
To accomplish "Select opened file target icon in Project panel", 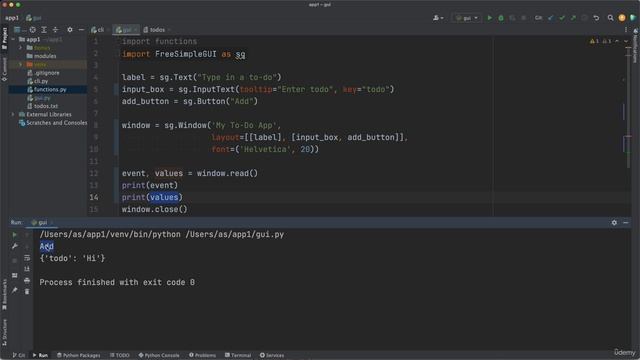I will click(x=32, y=30).
